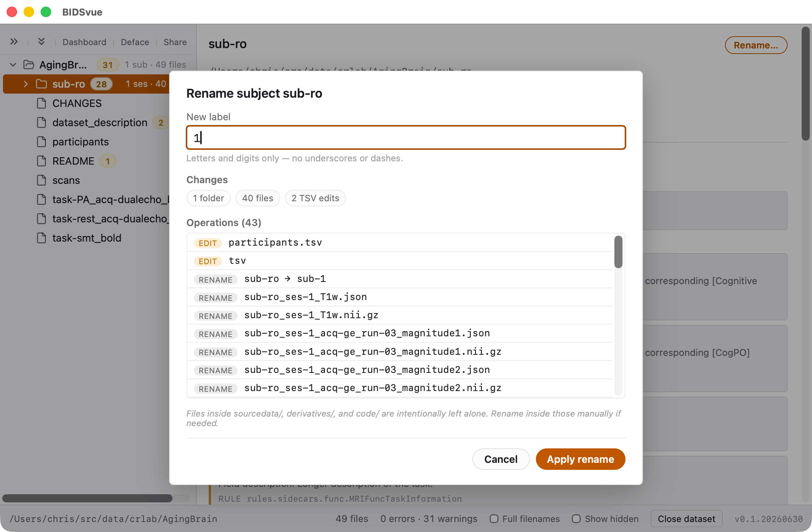The image size is (812, 532).
Task: Expand the sub-ro subject folder
Action: tap(26, 84)
